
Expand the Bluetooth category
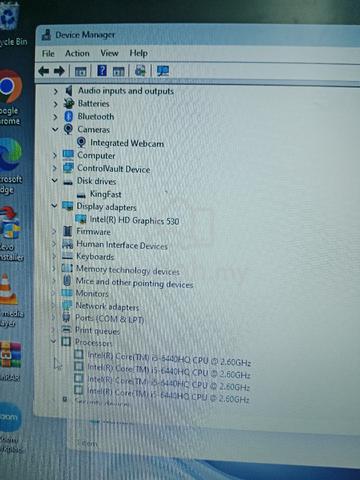click(x=55, y=117)
